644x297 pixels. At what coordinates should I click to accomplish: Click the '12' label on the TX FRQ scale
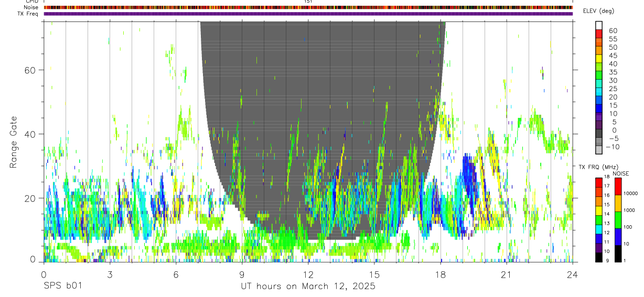(607, 233)
